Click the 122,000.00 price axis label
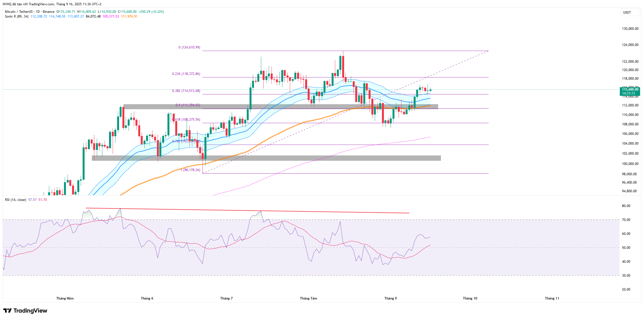 pyautogui.click(x=630, y=62)
